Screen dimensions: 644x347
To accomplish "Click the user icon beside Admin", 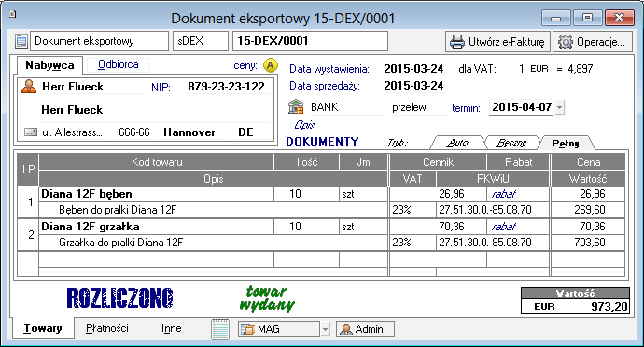I will pos(346,329).
